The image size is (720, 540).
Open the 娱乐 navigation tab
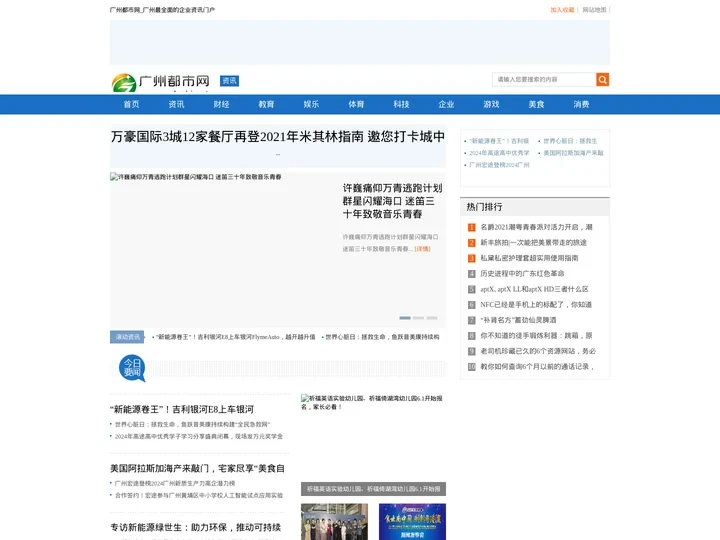311,104
